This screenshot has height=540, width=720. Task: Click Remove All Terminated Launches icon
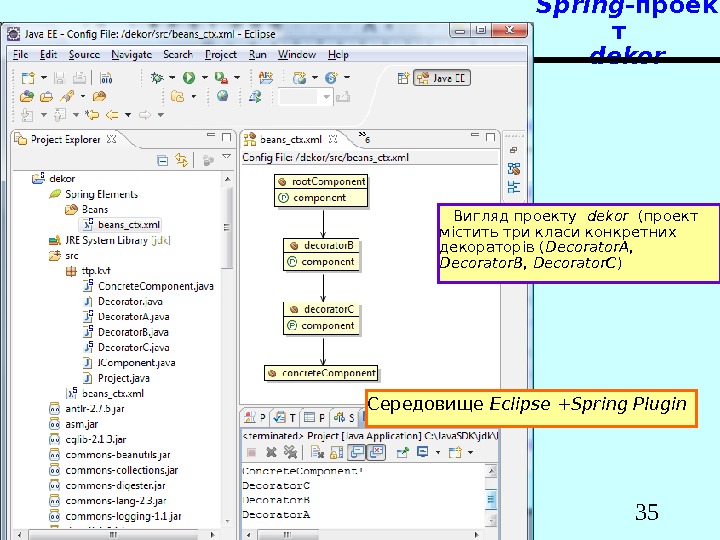(x=290, y=452)
